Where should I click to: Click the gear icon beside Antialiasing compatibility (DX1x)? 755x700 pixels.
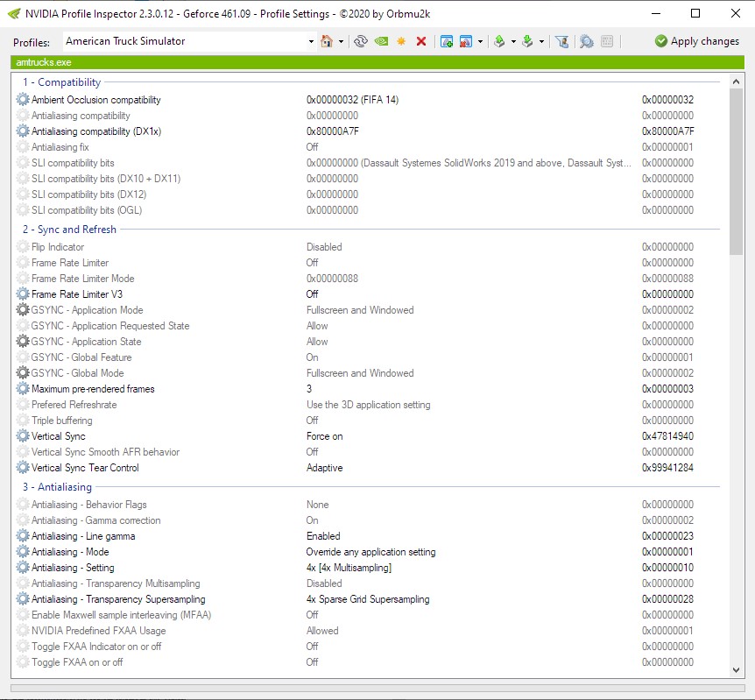[23, 131]
